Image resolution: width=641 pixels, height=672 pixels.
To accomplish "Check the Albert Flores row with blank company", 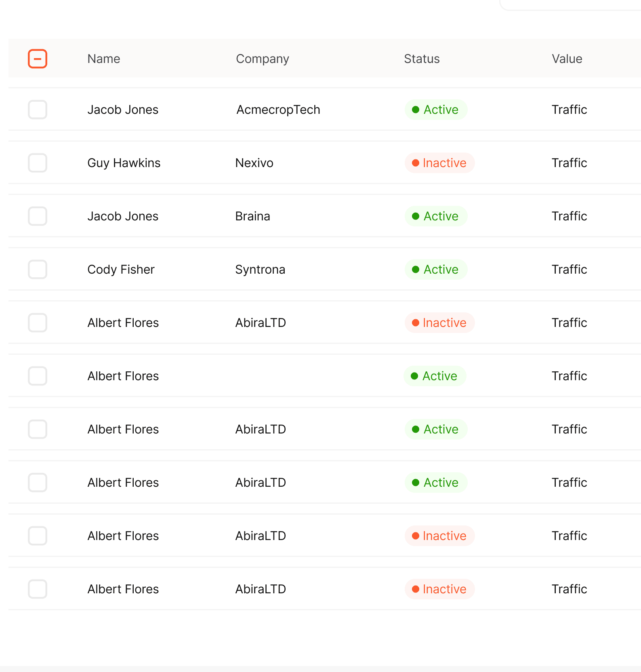I will tap(38, 376).
